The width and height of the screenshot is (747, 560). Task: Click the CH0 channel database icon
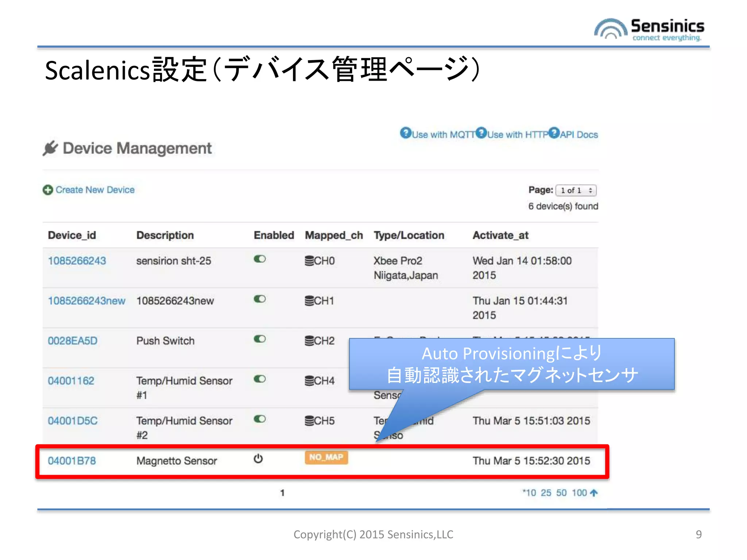tap(309, 261)
